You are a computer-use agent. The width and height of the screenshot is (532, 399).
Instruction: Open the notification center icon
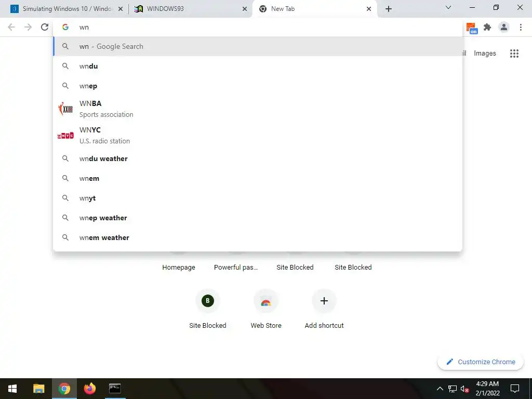coord(515,389)
